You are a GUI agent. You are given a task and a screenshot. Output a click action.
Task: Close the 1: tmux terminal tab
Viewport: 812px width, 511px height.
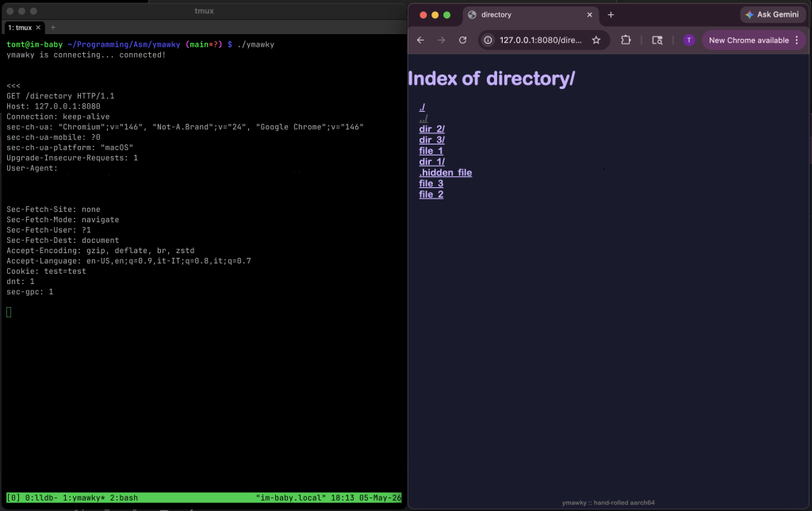38,28
